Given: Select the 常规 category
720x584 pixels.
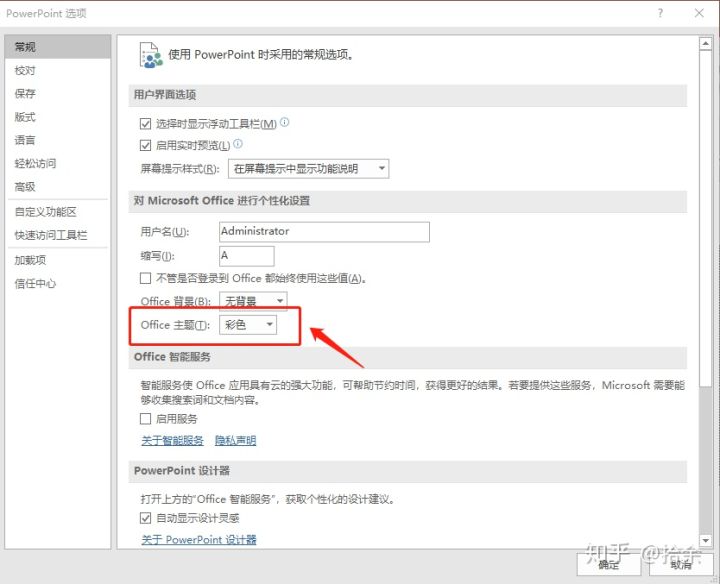Looking at the screenshot, I should pos(58,47).
